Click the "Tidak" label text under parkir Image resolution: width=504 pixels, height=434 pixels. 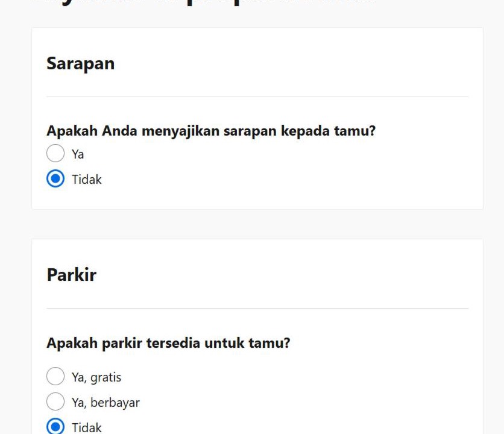tap(87, 427)
